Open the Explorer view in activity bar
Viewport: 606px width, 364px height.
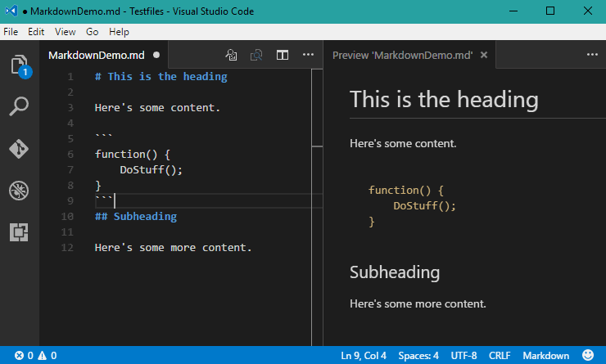19,65
